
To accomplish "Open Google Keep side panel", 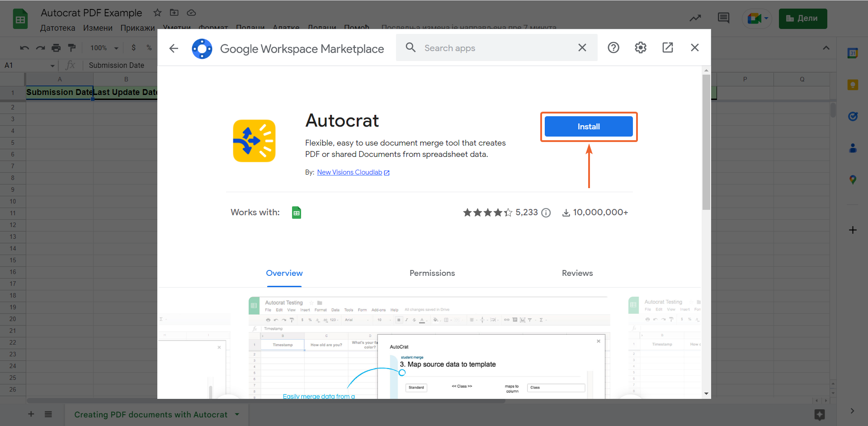I will [853, 85].
